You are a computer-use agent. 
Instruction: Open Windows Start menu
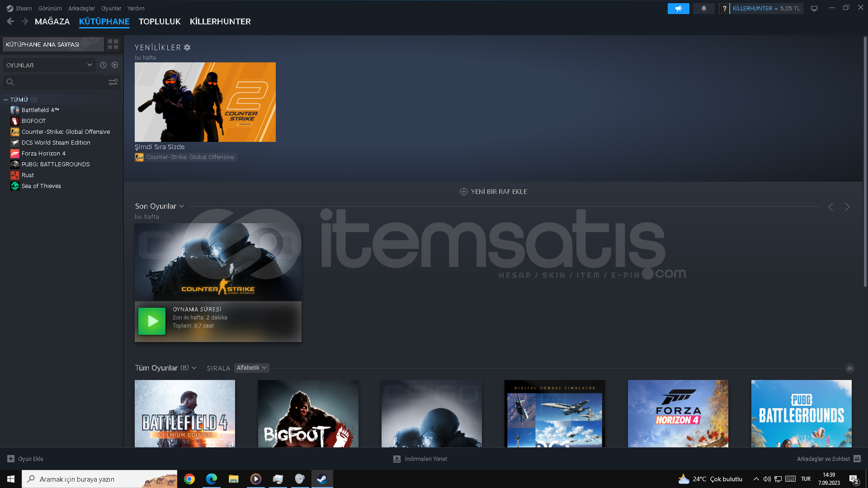tap(11, 479)
